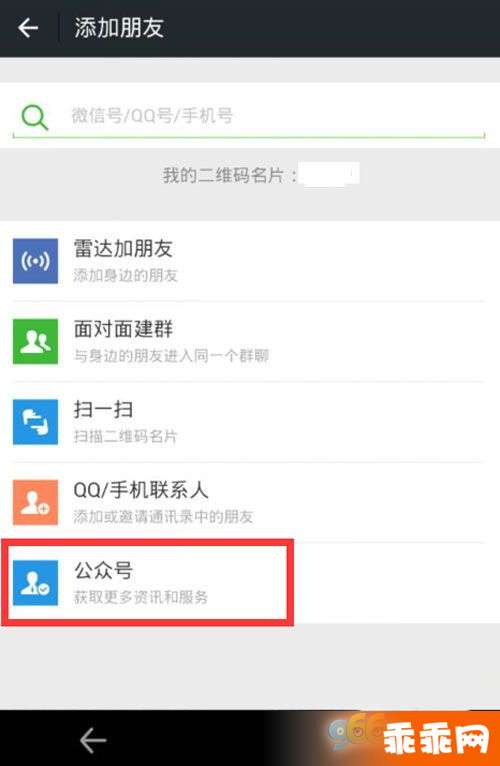Tap the orange QQ/phone contacts icon
Image resolution: width=500 pixels, height=766 pixels.
click(x=35, y=502)
